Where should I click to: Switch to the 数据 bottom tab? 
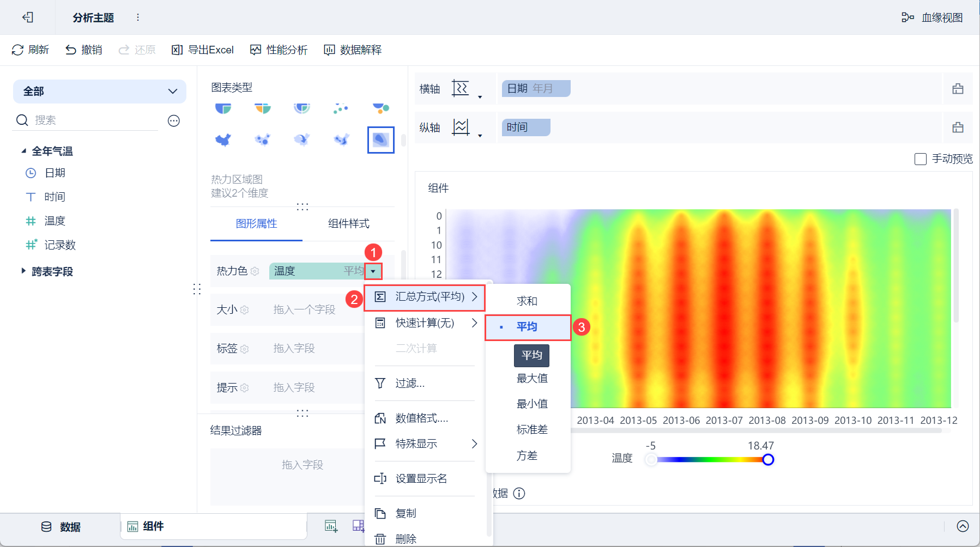click(x=61, y=527)
